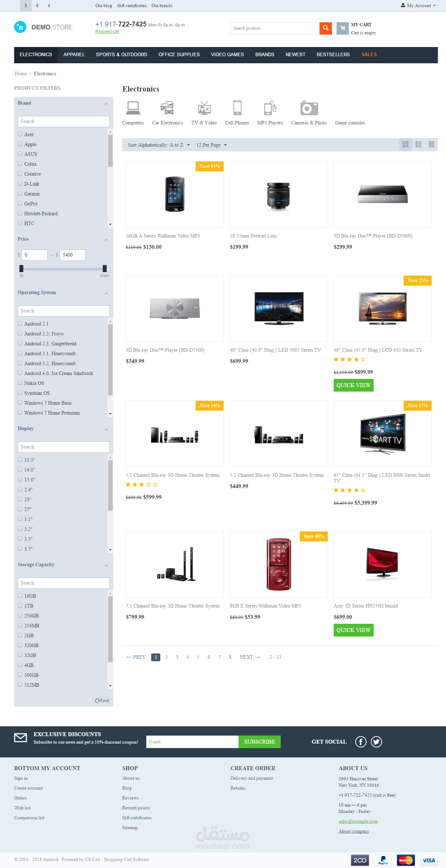Click the MasterCard payment icon

tap(406, 860)
